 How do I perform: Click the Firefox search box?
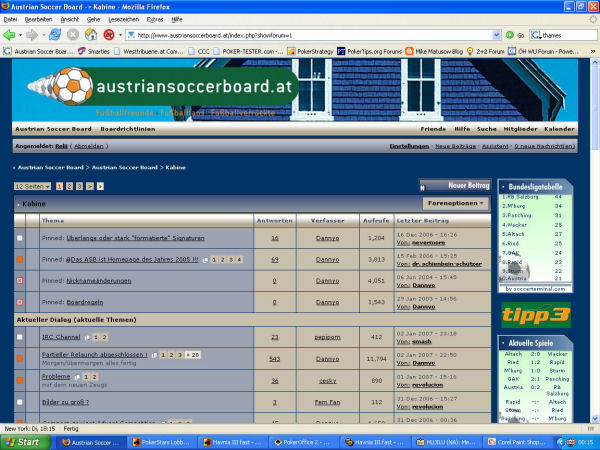pos(565,34)
